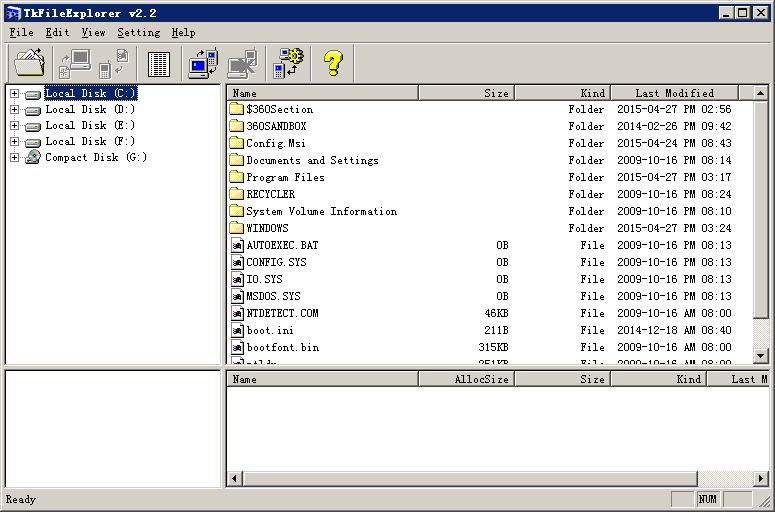Image resolution: width=775 pixels, height=512 pixels.
Task: Click the file list view toolbar icon
Action: [159, 63]
